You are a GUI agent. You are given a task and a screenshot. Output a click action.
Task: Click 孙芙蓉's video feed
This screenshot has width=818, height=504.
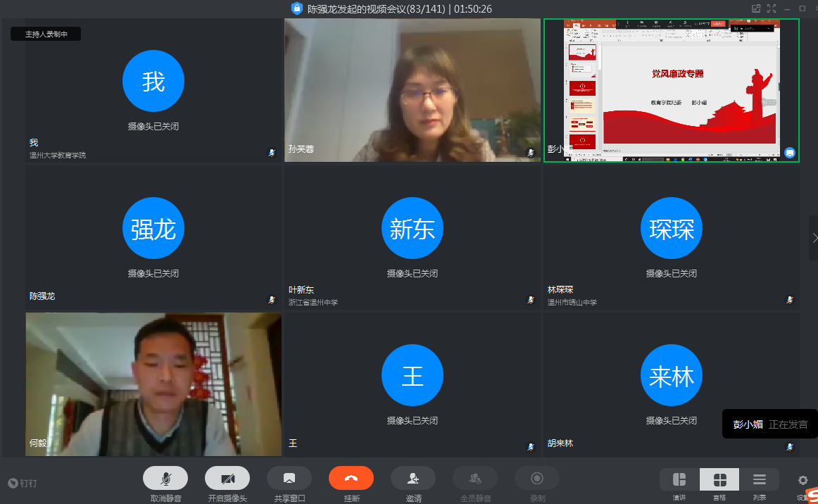pyautogui.click(x=413, y=90)
